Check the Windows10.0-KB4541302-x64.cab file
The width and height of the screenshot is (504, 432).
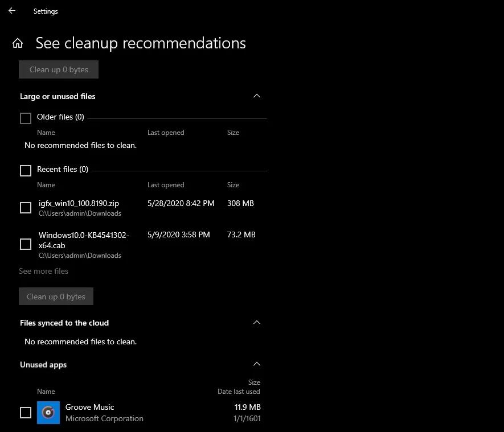pos(25,244)
